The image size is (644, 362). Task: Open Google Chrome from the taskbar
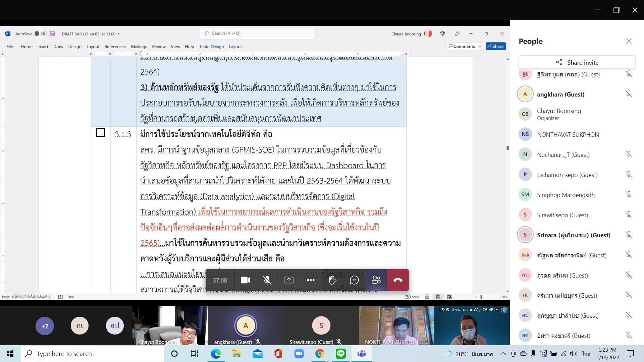point(320,354)
